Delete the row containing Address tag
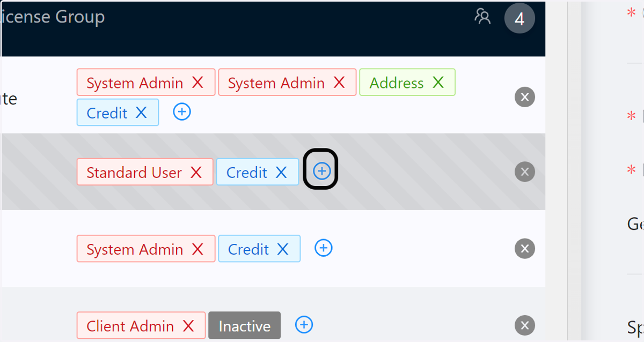Screen dimensions: 644x342 [525, 97]
